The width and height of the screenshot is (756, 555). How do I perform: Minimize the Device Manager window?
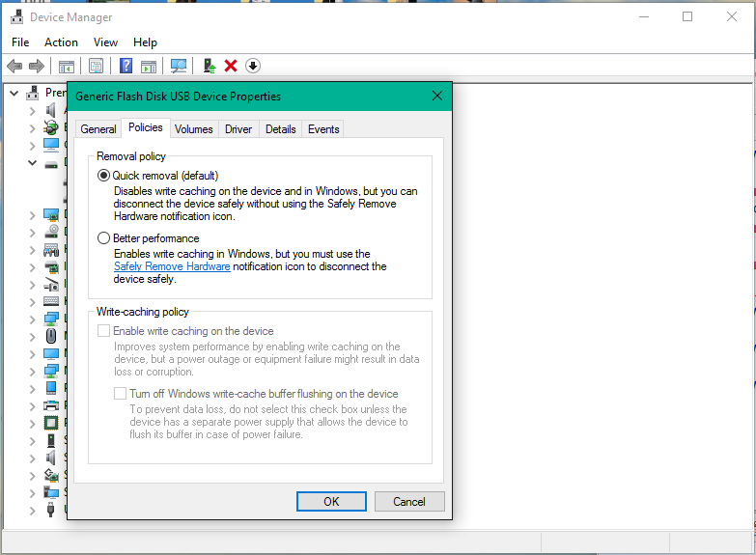pyautogui.click(x=644, y=16)
